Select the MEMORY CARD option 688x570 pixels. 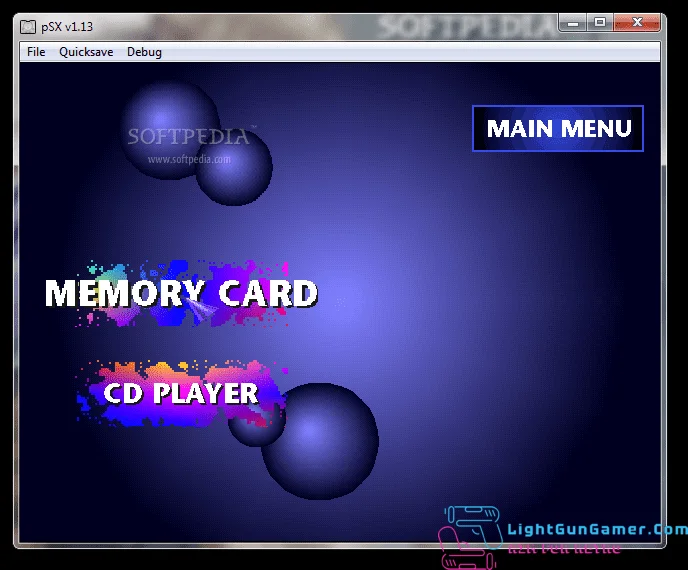[x=181, y=294]
